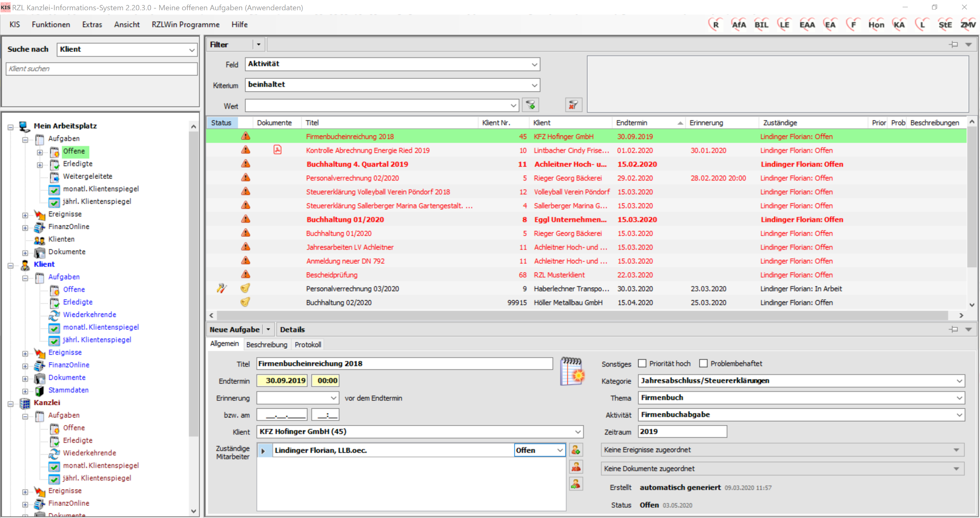980x518 pixels.
Task: Check the Problembehaftet checkbox
Action: pyautogui.click(x=703, y=364)
